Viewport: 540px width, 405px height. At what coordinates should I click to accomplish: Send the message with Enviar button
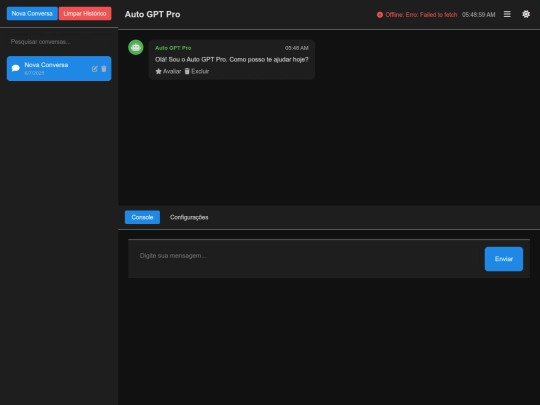pos(504,259)
